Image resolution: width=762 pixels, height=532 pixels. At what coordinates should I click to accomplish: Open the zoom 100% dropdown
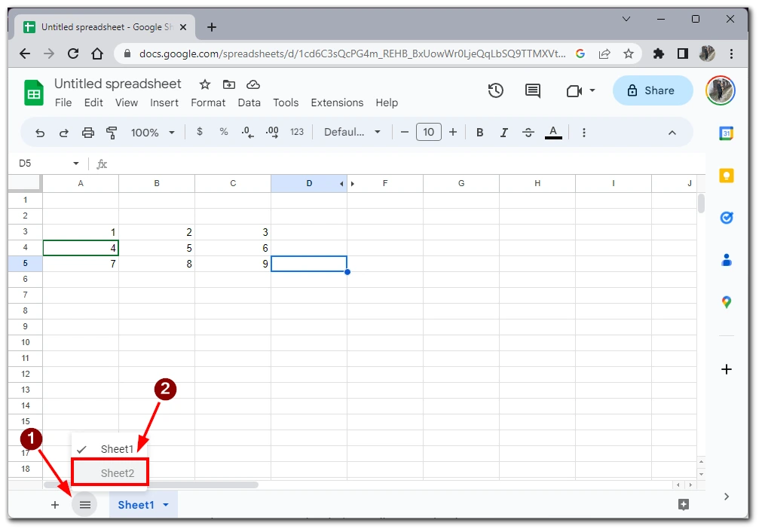pyautogui.click(x=152, y=133)
